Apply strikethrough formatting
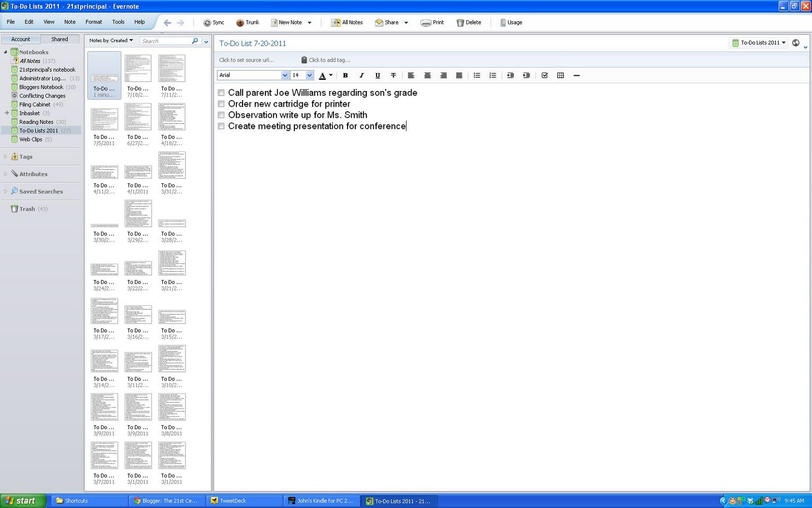 coord(393,75)
